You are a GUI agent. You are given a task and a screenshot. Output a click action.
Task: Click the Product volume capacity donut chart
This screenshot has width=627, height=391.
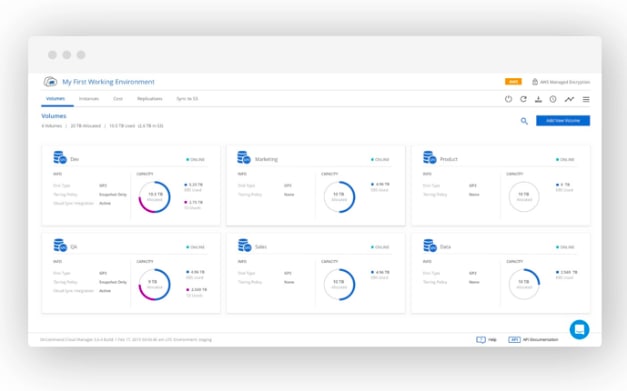point(524,197)
